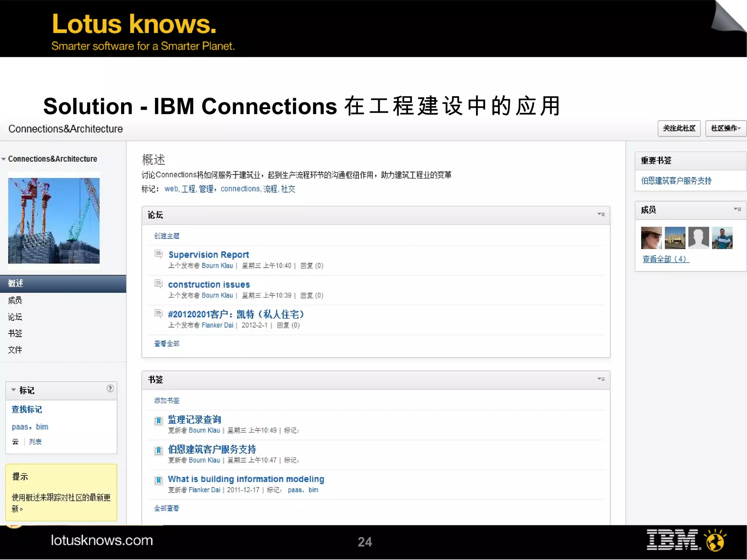
Task: Click bookmark icon beside 监理记录查询
Action: 158,421
